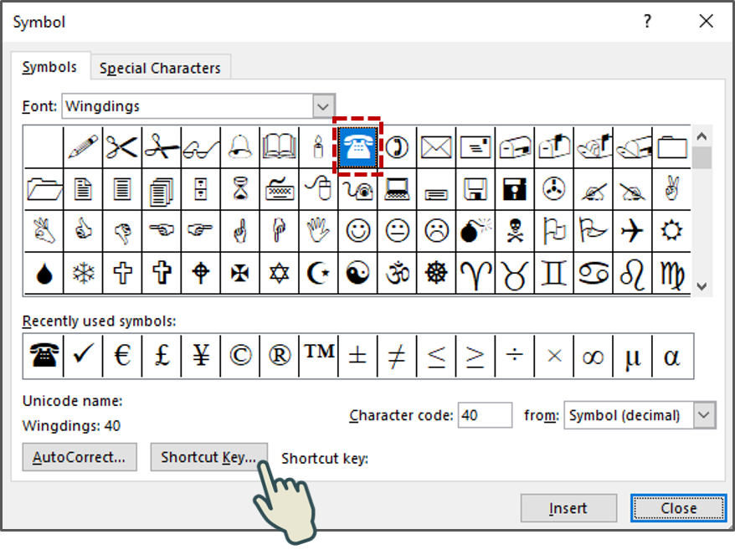The width and height of the screenshot is (735, 560).
Task: Click the AutoCorrect button
Action: 80,457
